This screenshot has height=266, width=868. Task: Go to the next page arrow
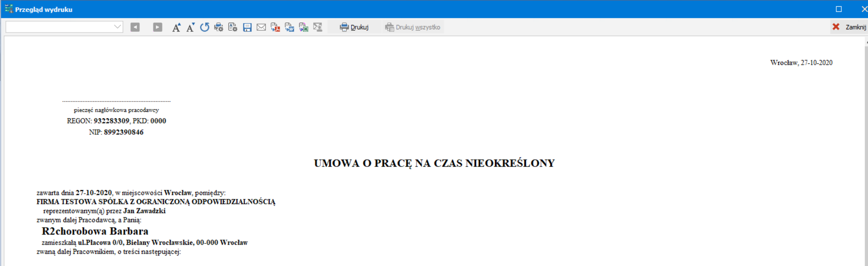pos(157,27)
